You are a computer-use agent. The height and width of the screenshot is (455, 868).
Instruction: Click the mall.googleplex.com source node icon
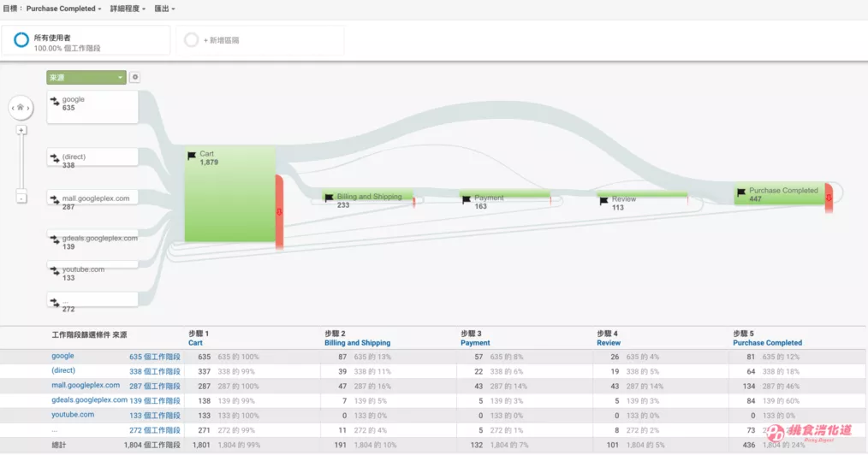click(x=55, y=200)
